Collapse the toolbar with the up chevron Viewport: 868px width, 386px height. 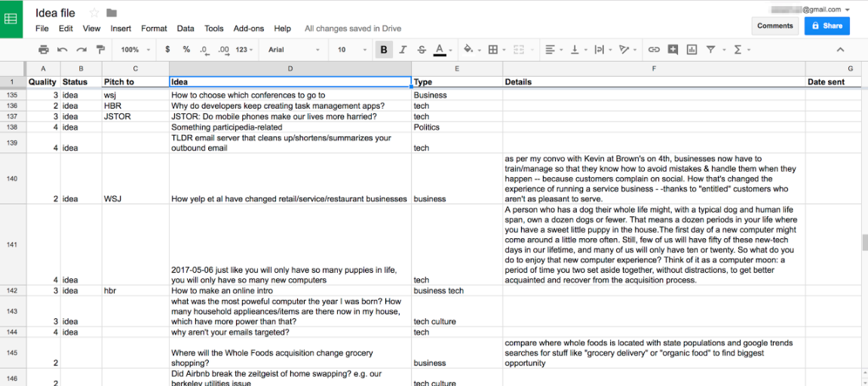click(840, 50)
